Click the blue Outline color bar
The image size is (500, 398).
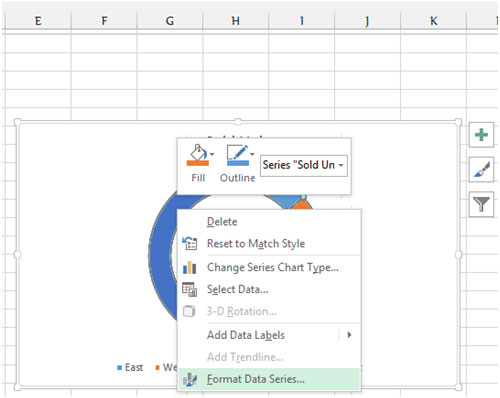238,163
